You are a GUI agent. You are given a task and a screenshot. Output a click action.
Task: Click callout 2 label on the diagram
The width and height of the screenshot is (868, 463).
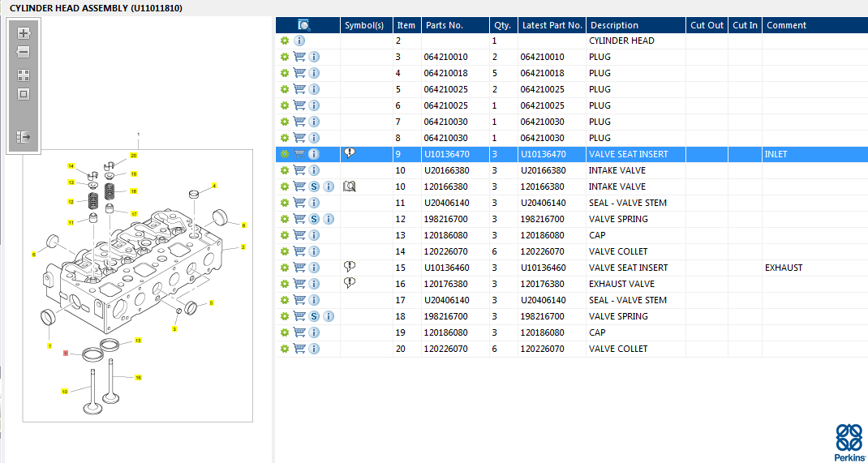(243, 247)
